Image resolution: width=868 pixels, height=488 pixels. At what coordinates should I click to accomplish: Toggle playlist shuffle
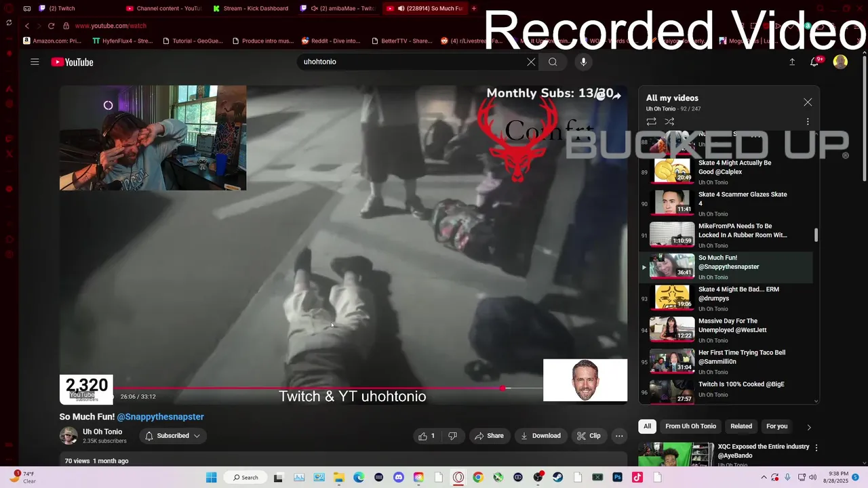tap(669, 122)
